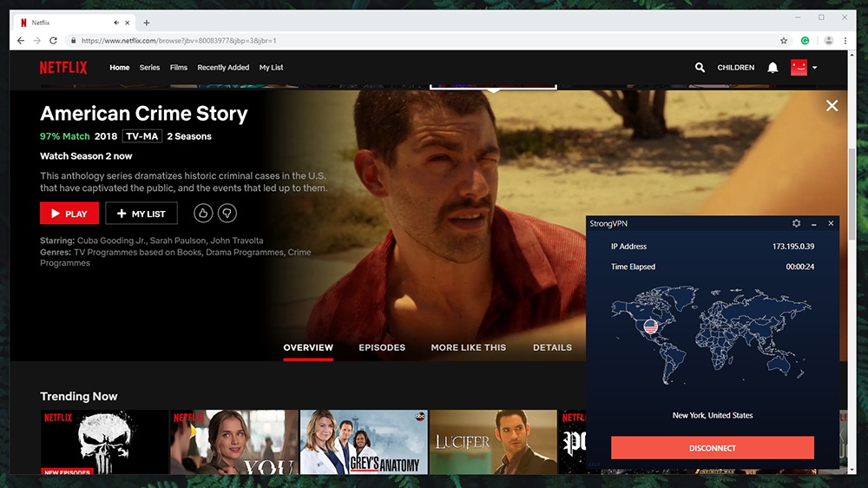Click Watch Season 2 now text
Viewport: 868px width, 488px height.
[86, 156]
